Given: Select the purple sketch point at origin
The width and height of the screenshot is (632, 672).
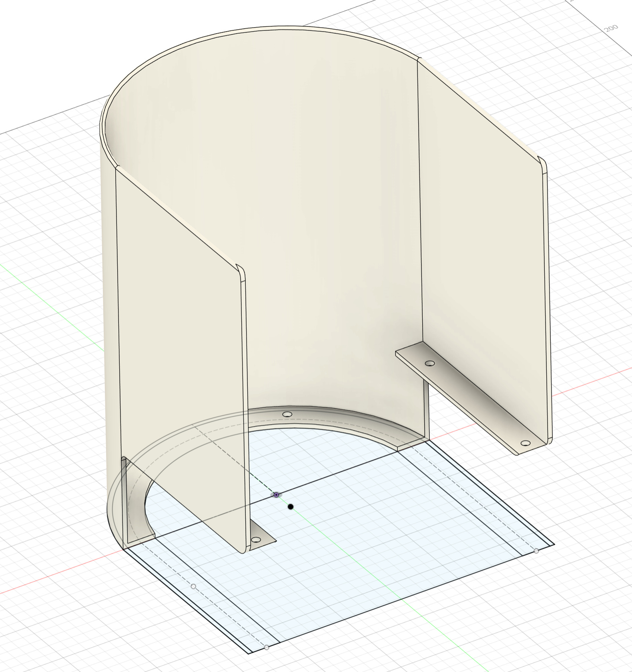Looking at the screenshot, I should tap(276, 495).
